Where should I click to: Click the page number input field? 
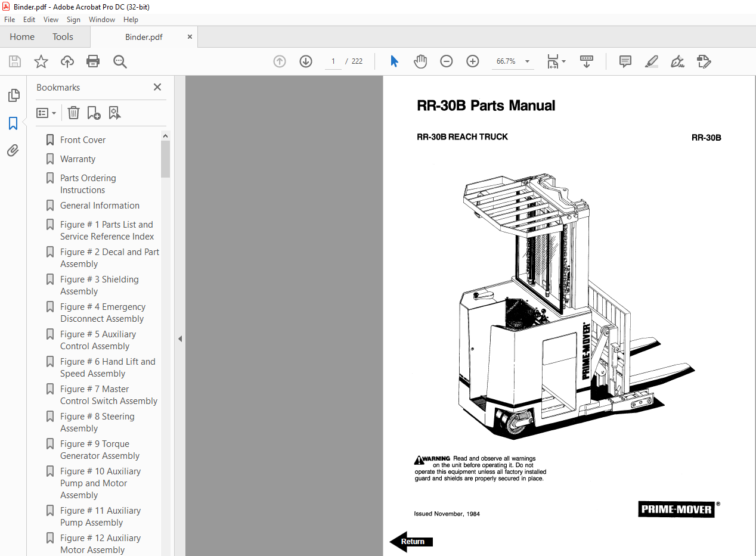pos(333,61)
